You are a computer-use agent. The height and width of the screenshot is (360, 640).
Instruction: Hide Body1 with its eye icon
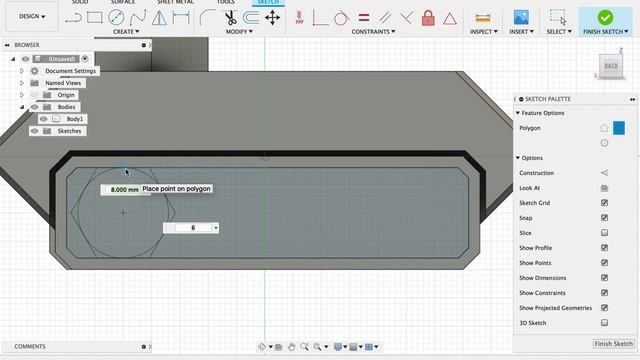tap(44, 119)
